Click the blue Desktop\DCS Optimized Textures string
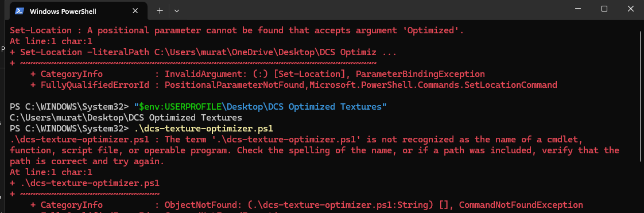The image size is (644, 213). pos(304,107)
